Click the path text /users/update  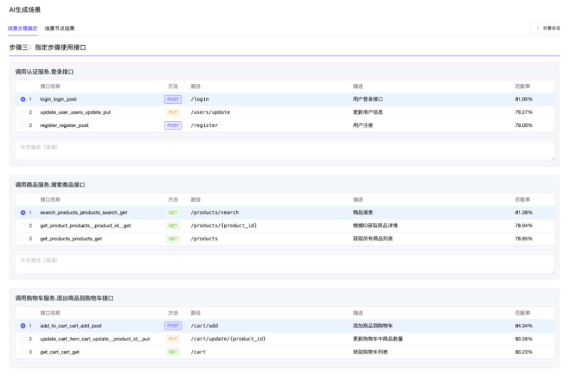(x=210, y=113)
